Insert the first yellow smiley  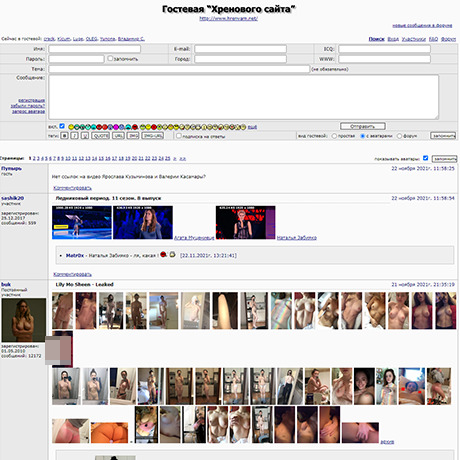71,127
